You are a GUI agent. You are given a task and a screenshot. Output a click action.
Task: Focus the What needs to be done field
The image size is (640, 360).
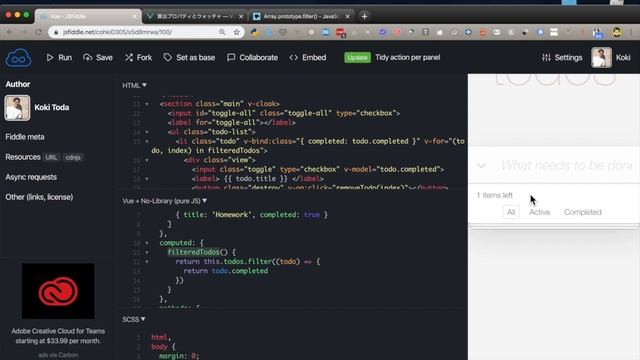(567, 165)
